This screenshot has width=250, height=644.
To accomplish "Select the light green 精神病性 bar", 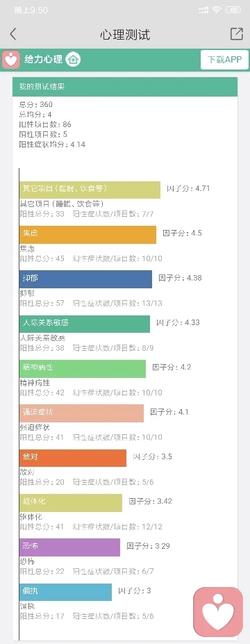I will 83,368.
